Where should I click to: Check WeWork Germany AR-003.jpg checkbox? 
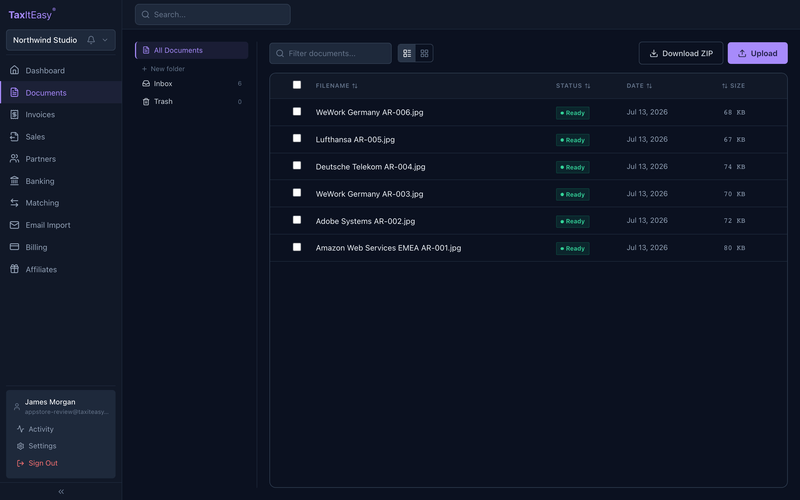(x=297, y=192)
